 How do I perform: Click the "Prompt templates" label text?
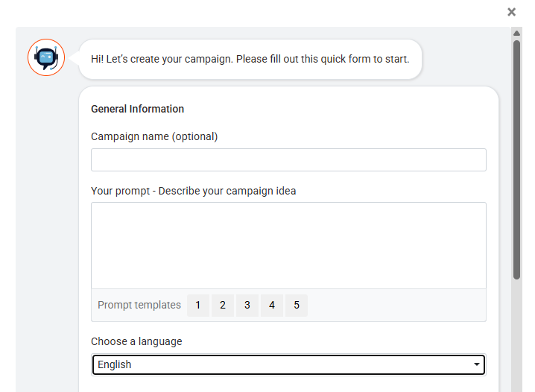139,306
